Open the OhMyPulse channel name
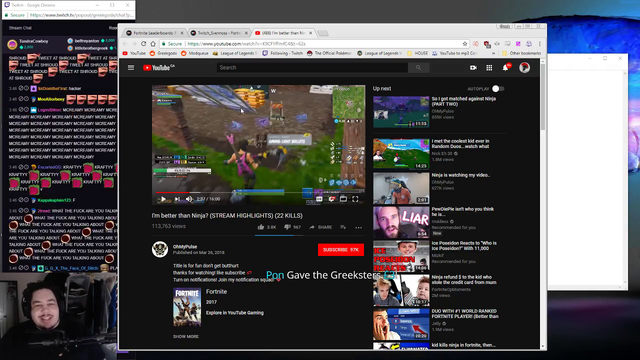Screen dimensions: 640x360 [x=185, y=247]
